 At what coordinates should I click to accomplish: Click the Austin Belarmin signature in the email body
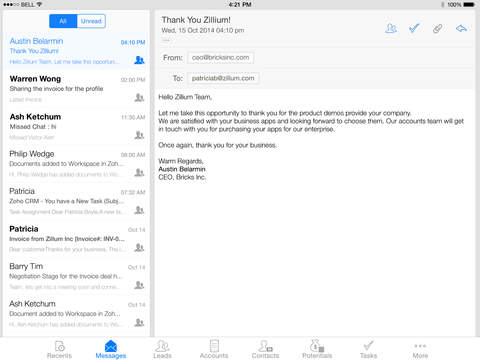(182, 169)
